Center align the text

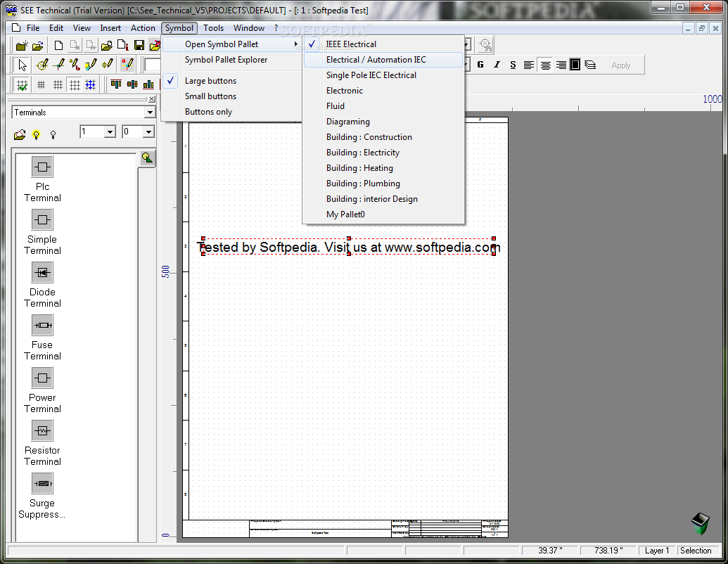[x=546, y=65]
